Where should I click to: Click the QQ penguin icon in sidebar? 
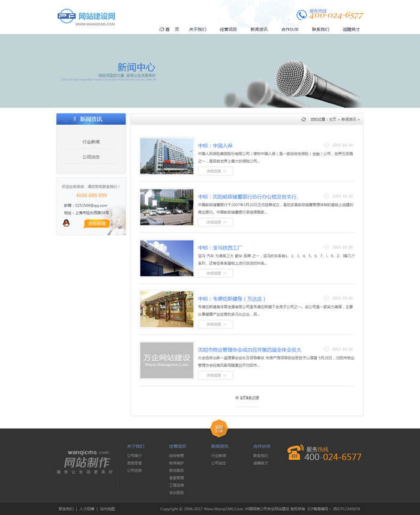pyautogui.click(x=67, y=223)
